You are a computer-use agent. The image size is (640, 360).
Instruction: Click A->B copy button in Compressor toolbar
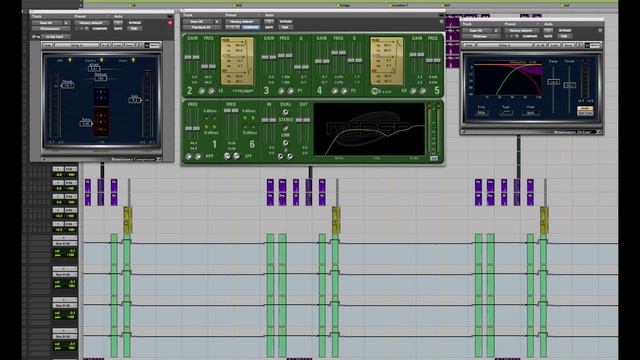(105, 45)
